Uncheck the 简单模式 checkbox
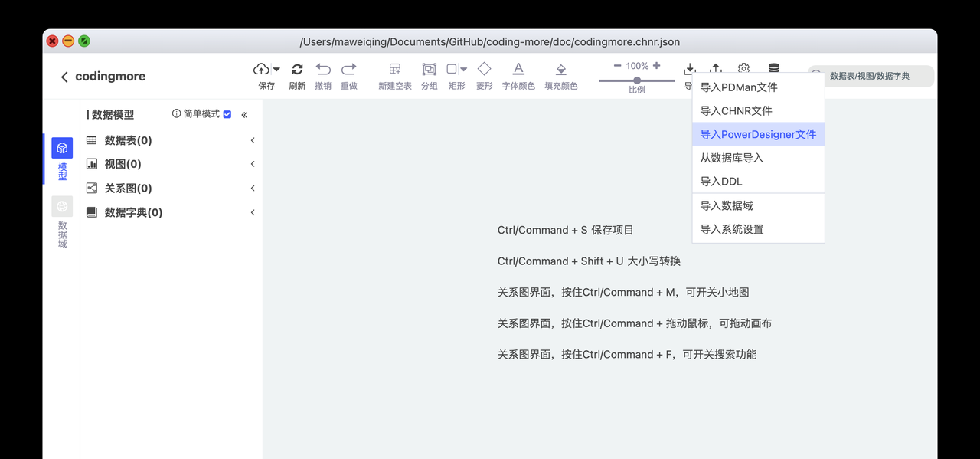 click(x=227, y=113)
